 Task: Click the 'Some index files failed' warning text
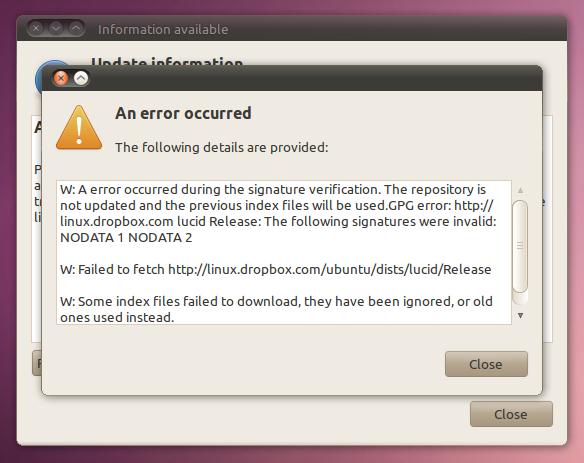tap(276, 309)
